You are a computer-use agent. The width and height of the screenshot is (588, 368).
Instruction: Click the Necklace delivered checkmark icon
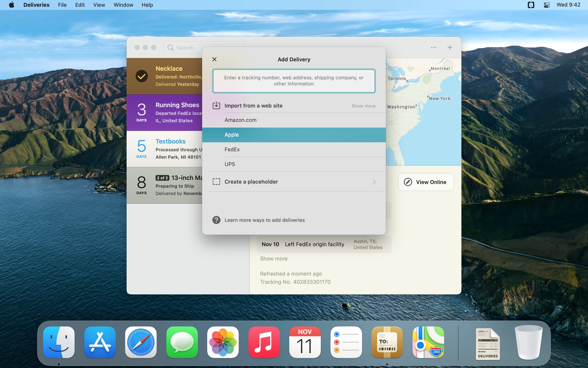tap(141, 76)
